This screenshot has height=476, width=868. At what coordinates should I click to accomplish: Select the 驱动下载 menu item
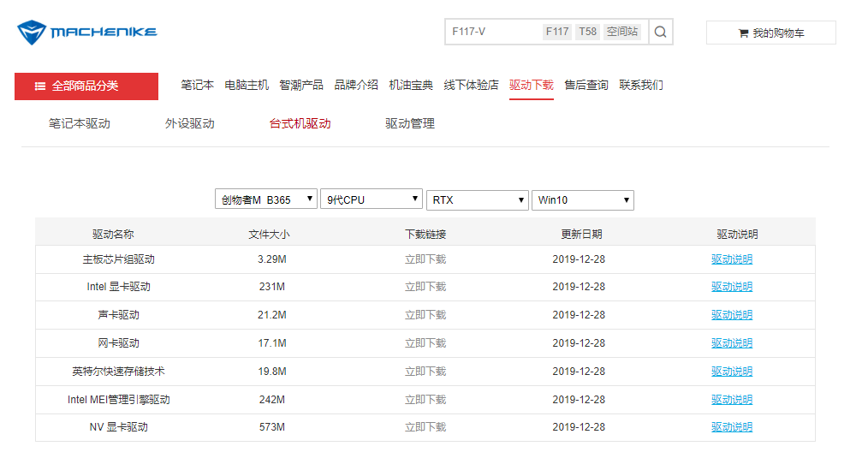point(532,86)
